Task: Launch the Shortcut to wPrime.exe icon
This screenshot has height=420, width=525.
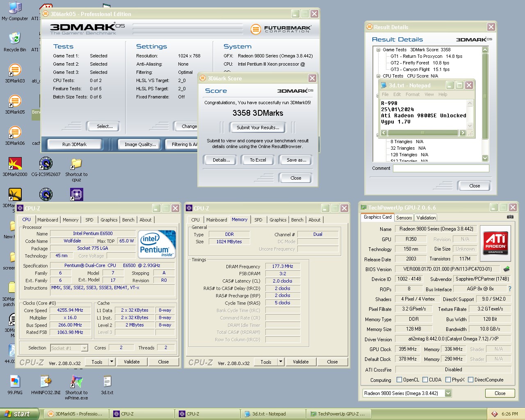Action: pyautogui.click(x=76, y=388)
